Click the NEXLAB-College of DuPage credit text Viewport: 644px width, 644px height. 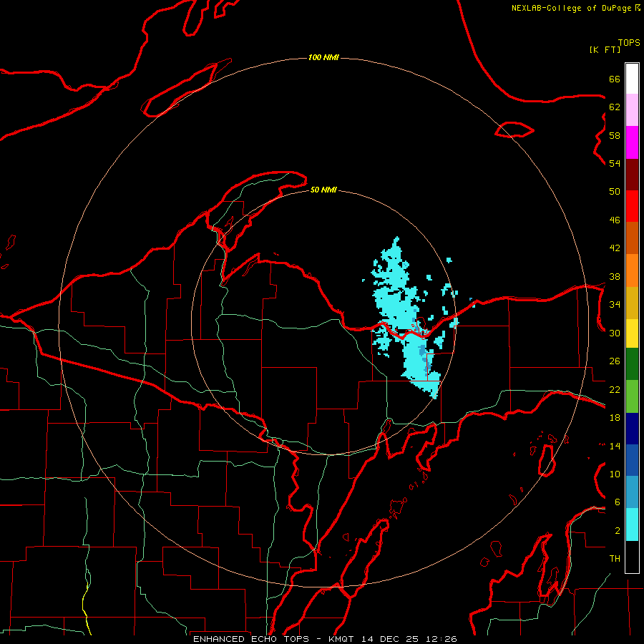click(x=576, y=8)
